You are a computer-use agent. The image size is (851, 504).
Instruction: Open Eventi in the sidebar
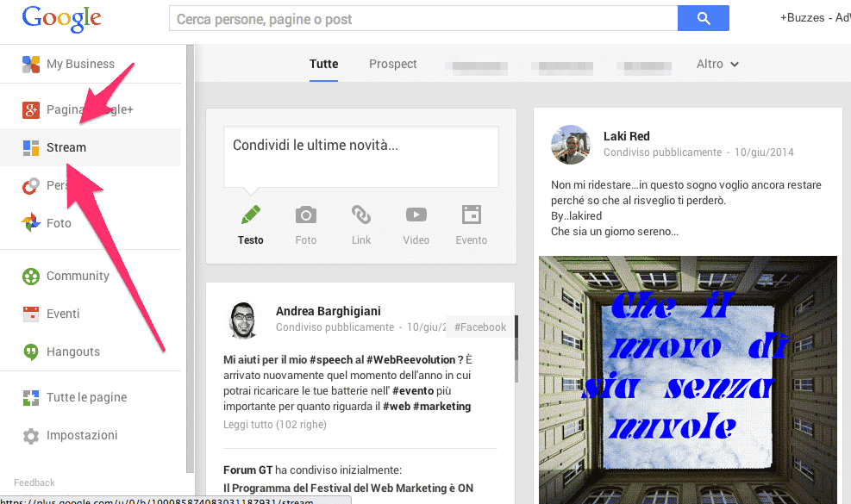click(63, 314)
